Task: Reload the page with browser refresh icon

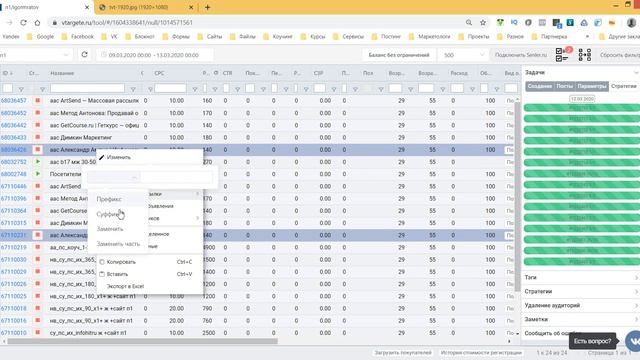Action: coord(23,23)
